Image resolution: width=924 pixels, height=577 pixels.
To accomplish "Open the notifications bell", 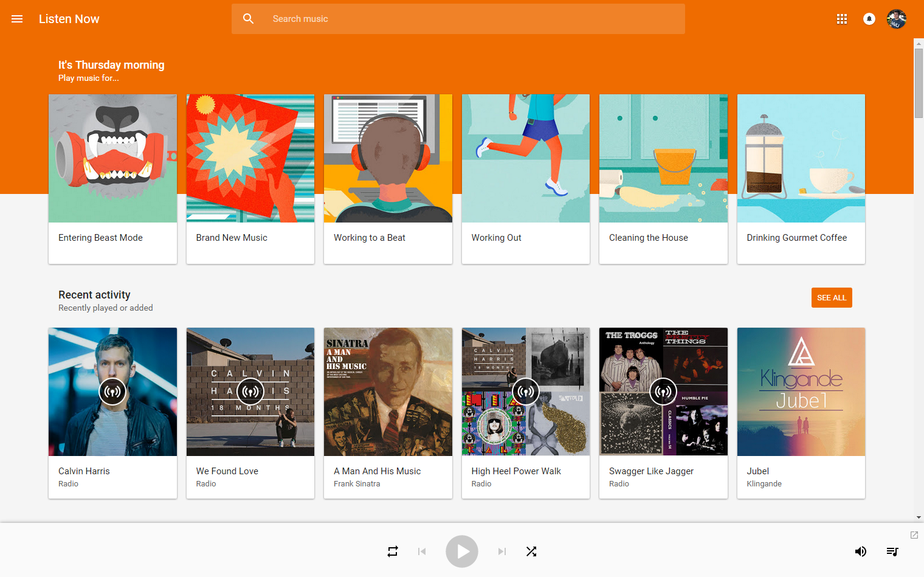I will [869, 19].
